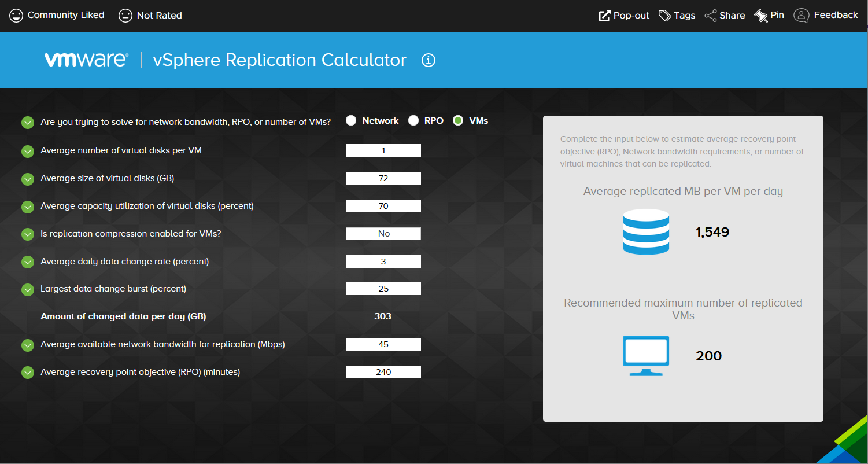Share this calculator
The width and height of the screenshot is (868, 464).
pos(725,16)
